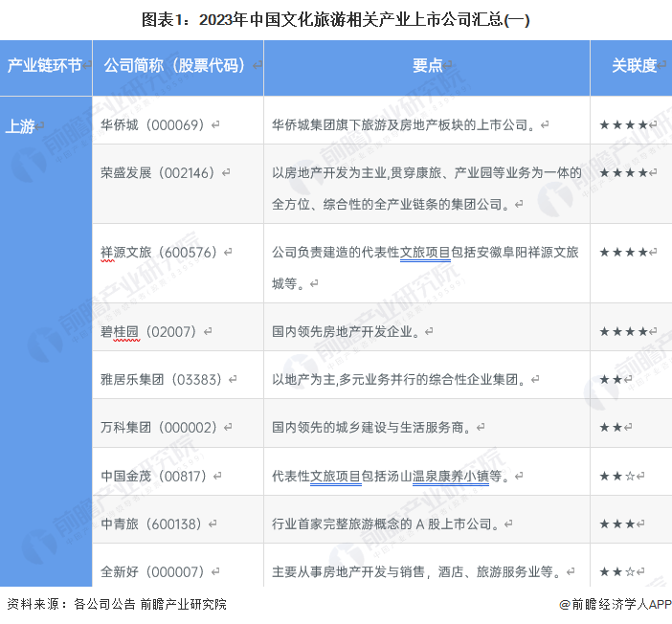Click the star rating for 碧桂园 row
The image size is (672, 624).
622,331
